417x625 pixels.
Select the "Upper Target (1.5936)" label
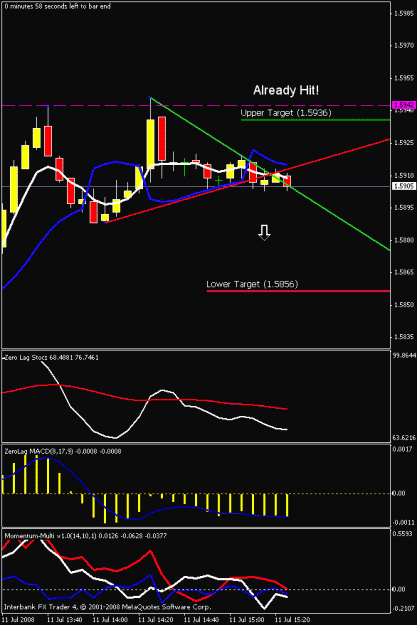tap(286, 113)
